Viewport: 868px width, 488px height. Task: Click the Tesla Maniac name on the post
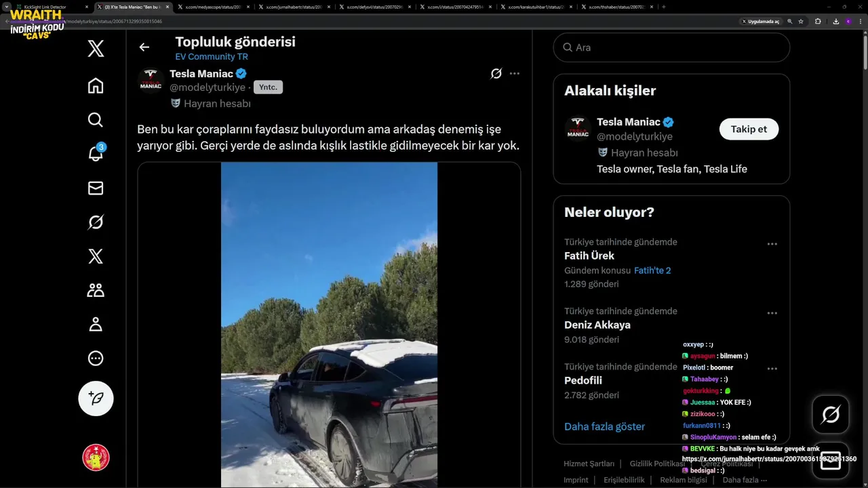click(x=201, y=73)
